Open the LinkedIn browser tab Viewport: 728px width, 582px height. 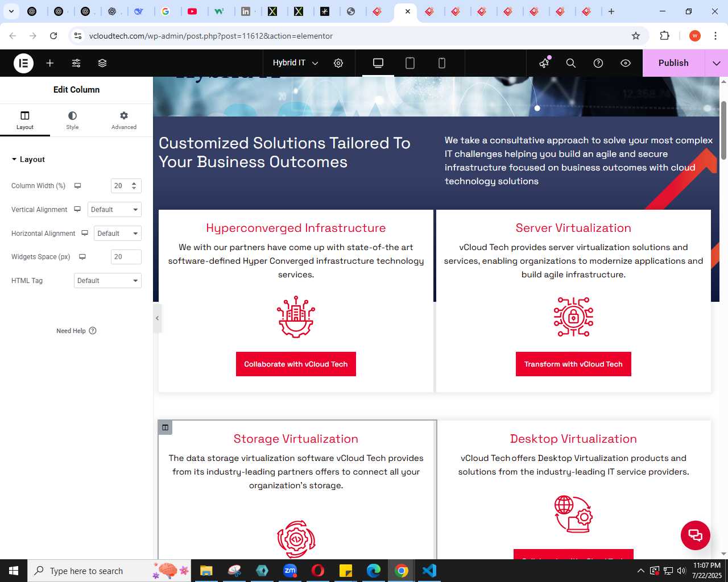click(246, 11)
